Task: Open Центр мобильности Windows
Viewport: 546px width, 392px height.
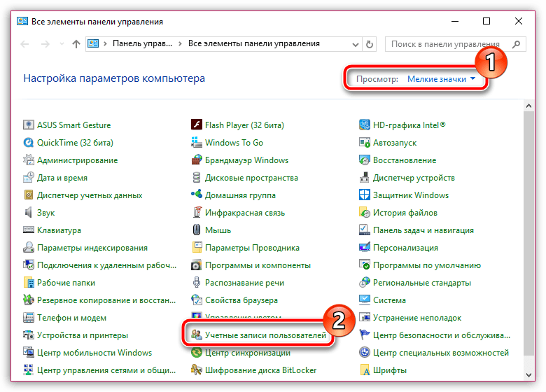Action: (x=87, y=353)
